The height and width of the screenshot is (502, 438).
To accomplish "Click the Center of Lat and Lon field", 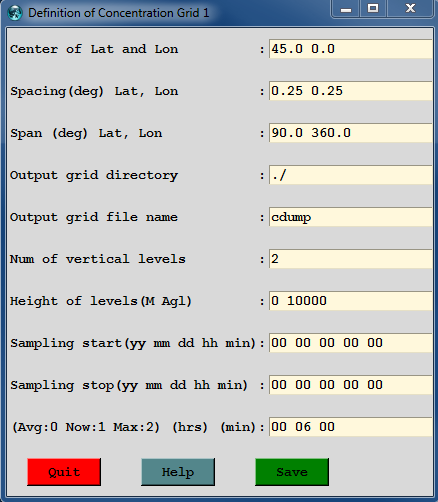I will [351, 49].
